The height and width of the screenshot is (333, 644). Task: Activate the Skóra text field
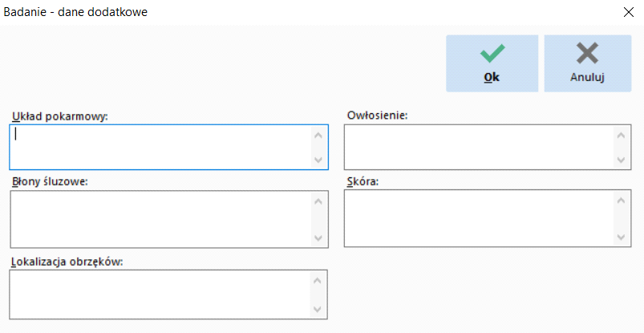point(488,218)
